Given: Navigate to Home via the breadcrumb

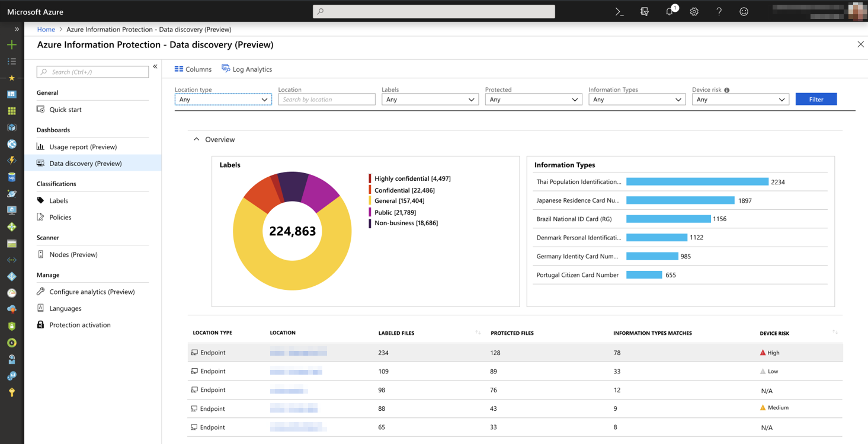Looking at the screenshot, I should click(46, 28).
